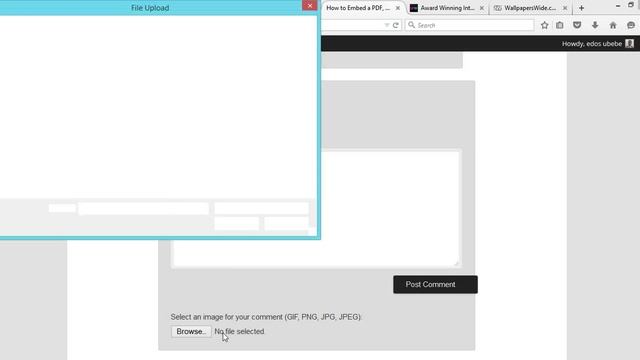Click Browse to choose an image file
Viewport: 640px width, 360px height.
[191, 331]
